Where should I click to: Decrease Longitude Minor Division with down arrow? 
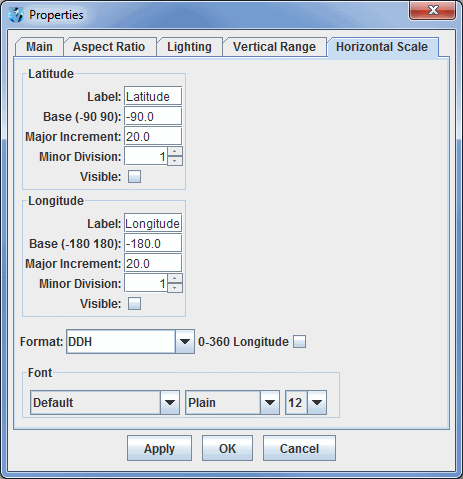(x=175, y=288)
